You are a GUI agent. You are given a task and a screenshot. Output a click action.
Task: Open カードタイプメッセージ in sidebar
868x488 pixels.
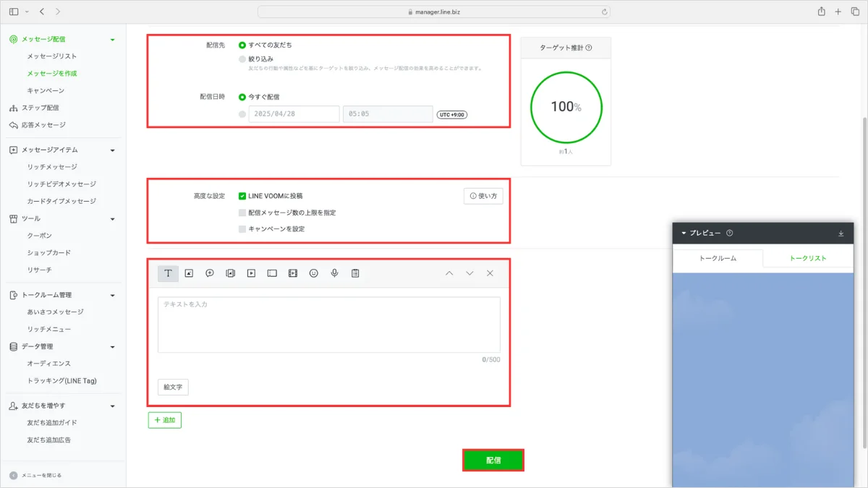[61, 201]
